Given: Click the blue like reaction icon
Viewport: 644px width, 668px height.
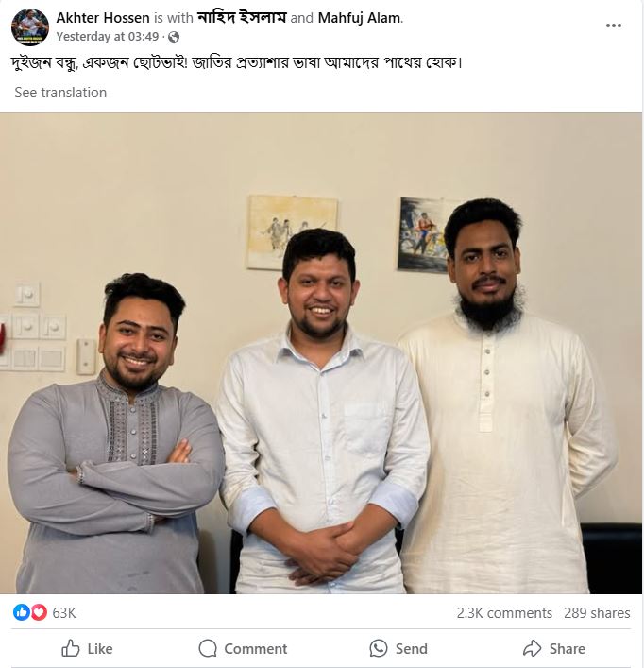Looking at the screenshot, I should [x=22, y=612].
